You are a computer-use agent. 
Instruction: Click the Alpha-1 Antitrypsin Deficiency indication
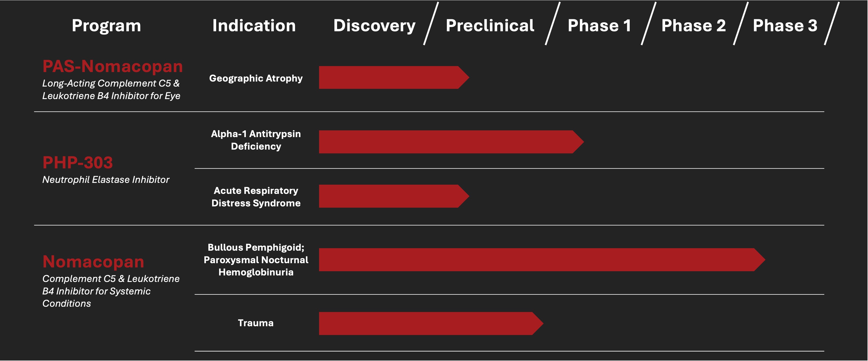click(256, 140)
